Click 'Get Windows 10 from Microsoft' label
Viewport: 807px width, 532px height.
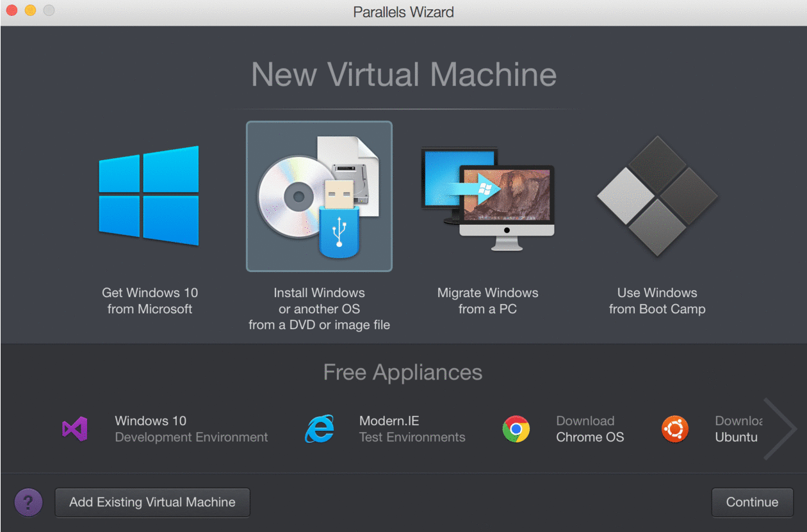150,301
